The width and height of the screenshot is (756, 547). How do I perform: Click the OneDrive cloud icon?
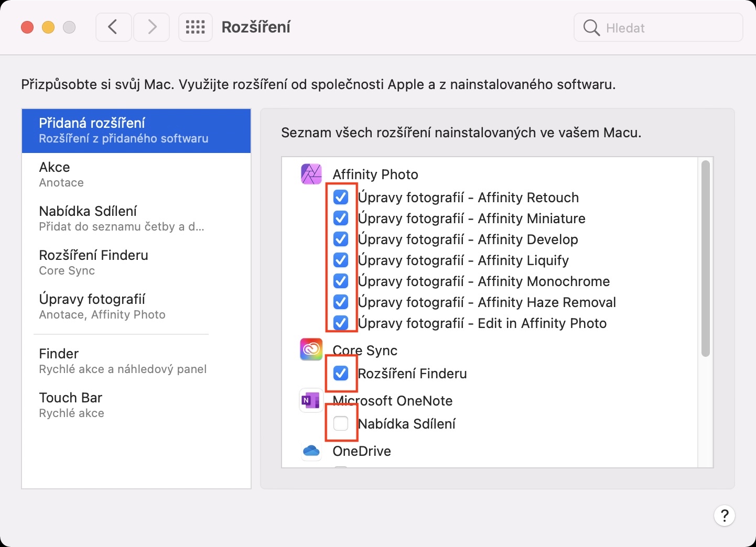coord(311,451)
